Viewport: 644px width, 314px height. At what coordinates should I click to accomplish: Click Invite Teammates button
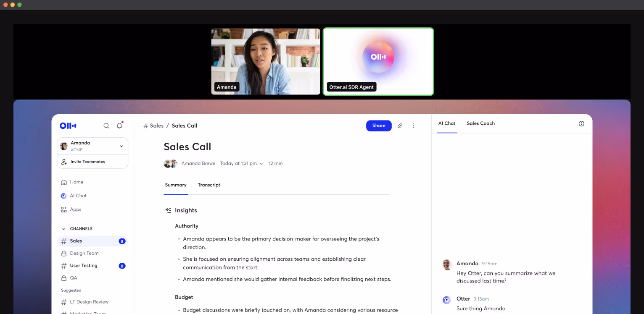click(x=92, y=162)
